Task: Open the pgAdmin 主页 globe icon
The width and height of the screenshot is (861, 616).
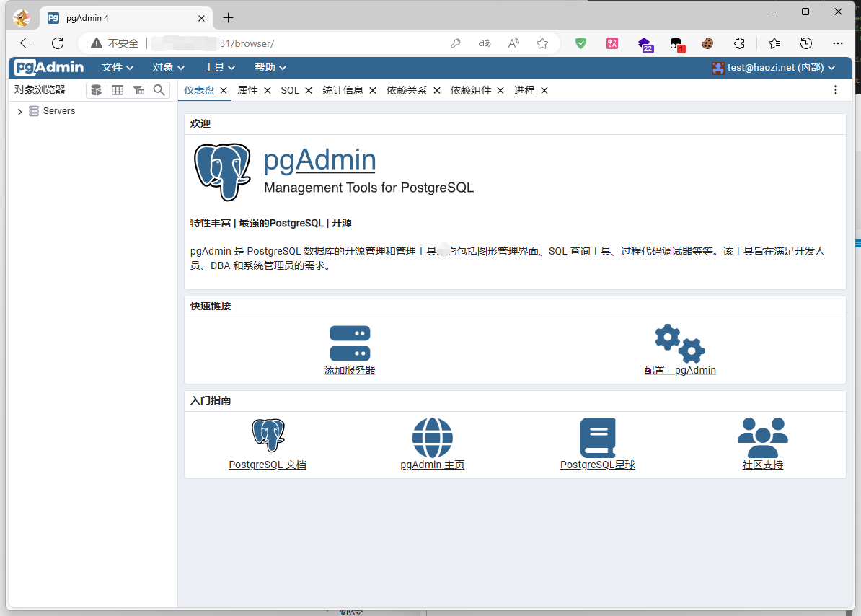Action: click(x=432, y=437)
